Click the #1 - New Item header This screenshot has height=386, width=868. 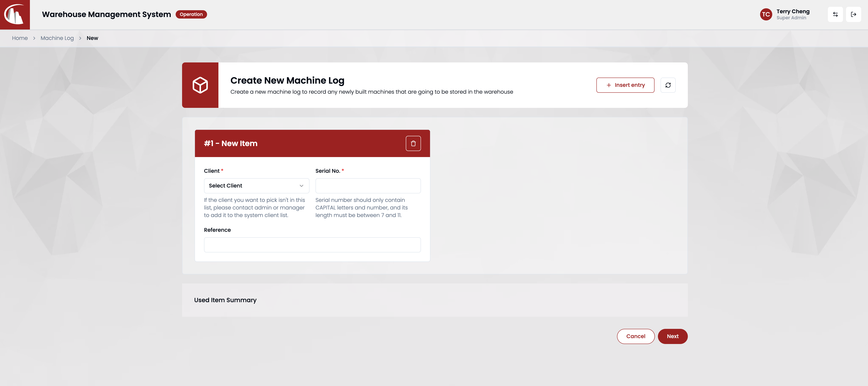(231, 143)
